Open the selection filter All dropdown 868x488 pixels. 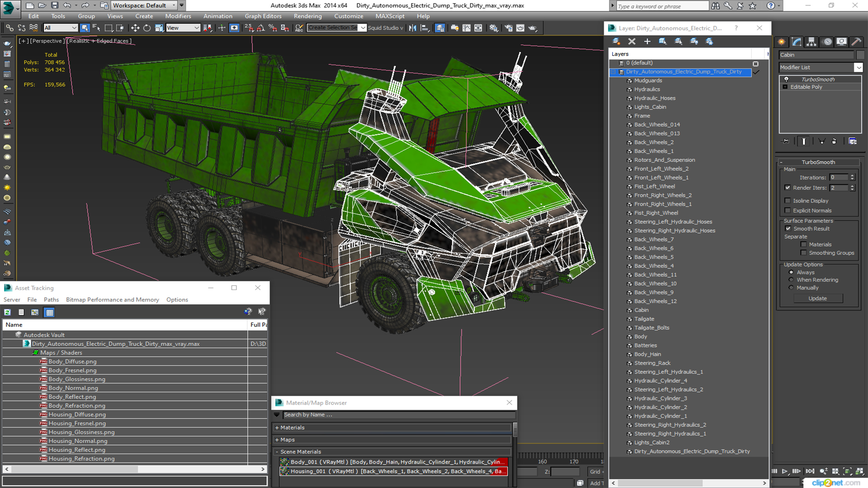point(61,28)
